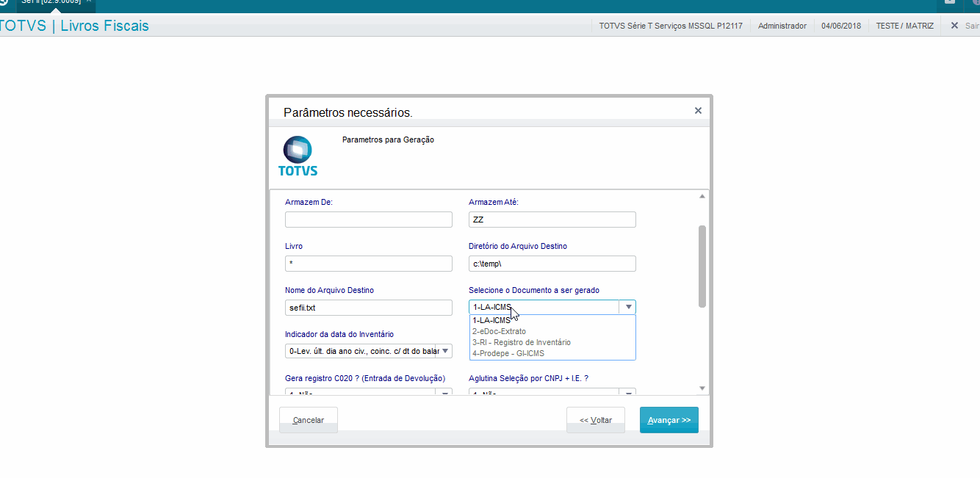Click the TOTVS logo in dialog
Image resolution: width=980 pixels, height=478 pixels.
tap(298, 156)
